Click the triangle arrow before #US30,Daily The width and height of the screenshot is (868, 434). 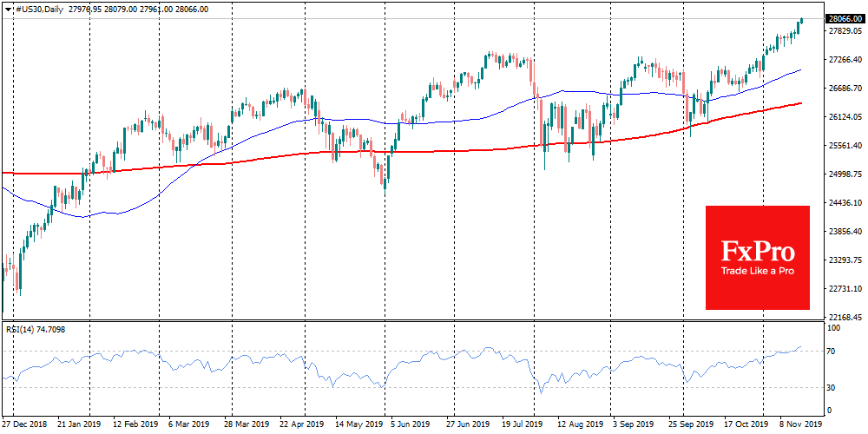(9, 8)
